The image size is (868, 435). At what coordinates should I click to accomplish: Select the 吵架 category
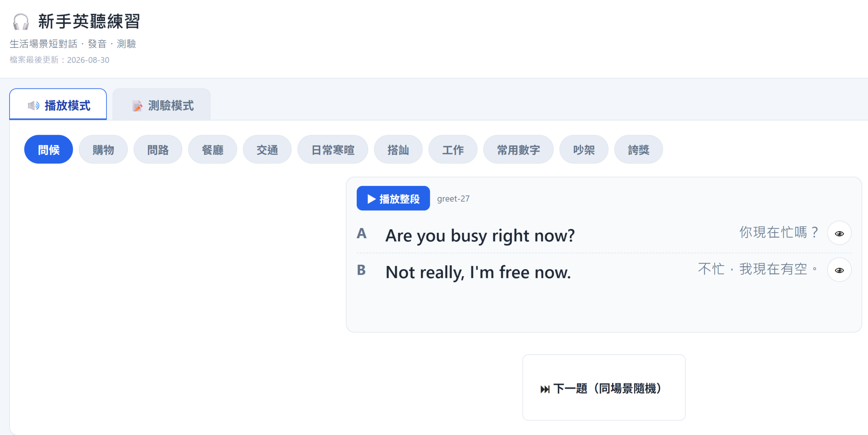tap(584, 150)
